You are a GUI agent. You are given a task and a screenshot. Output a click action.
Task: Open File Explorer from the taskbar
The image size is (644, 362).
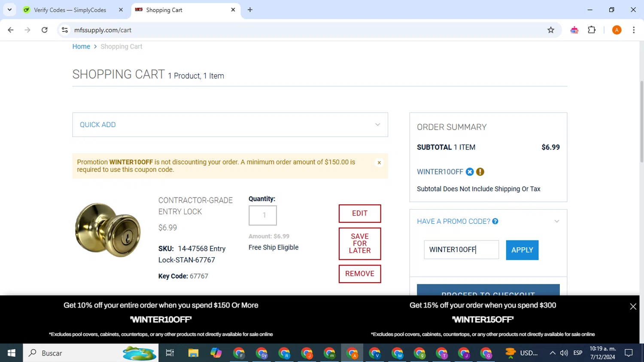click(193, 353)
